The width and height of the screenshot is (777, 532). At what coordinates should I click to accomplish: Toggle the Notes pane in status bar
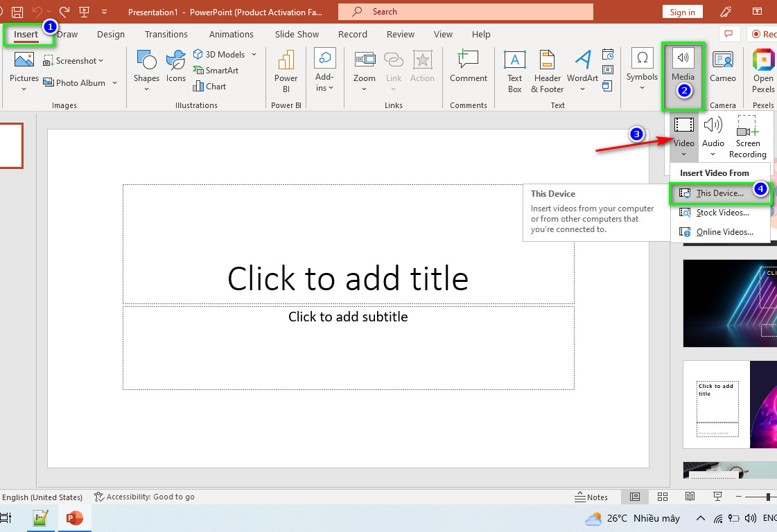coord(591,497)
